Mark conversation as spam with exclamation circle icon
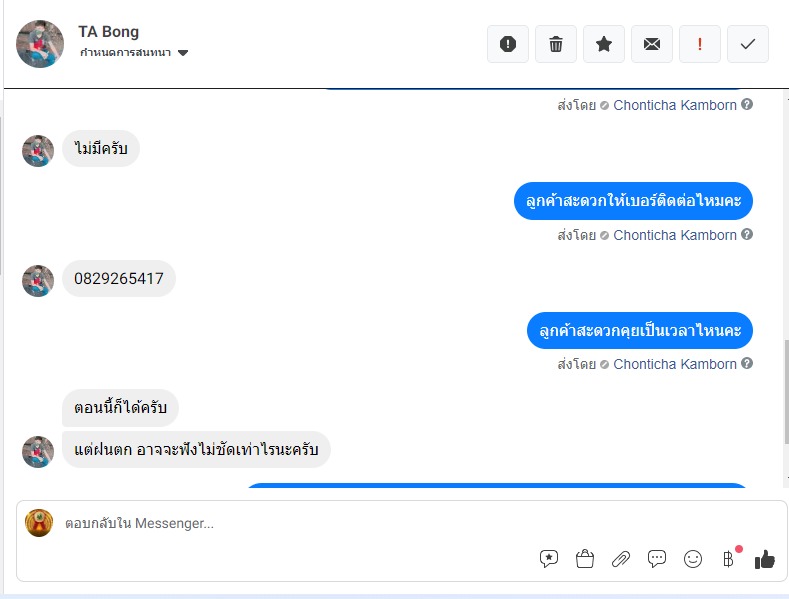Viewport: 789px width, 599px height. [x=508, y=44]
